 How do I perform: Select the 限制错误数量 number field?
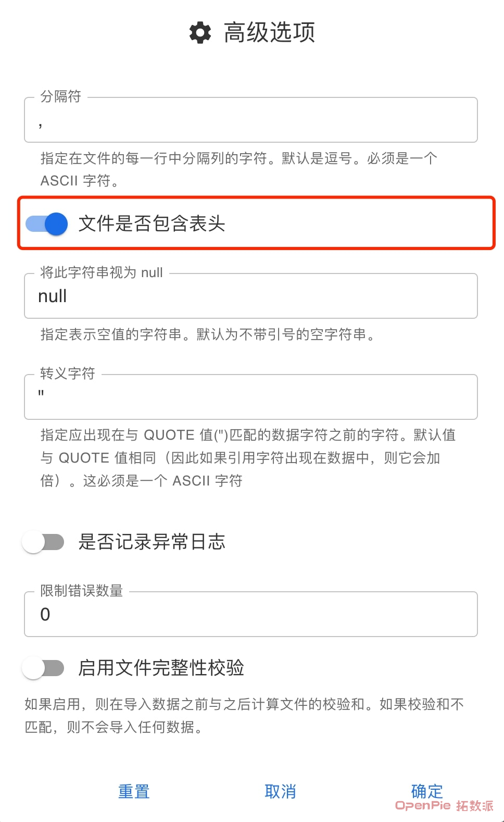pyautogui.click(x=251, y=615)
